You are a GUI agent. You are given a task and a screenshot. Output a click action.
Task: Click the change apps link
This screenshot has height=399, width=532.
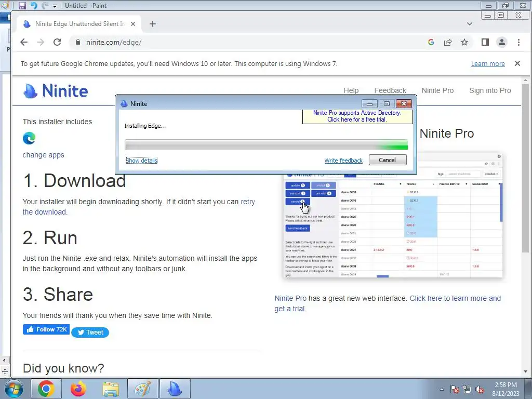(44, 155)
